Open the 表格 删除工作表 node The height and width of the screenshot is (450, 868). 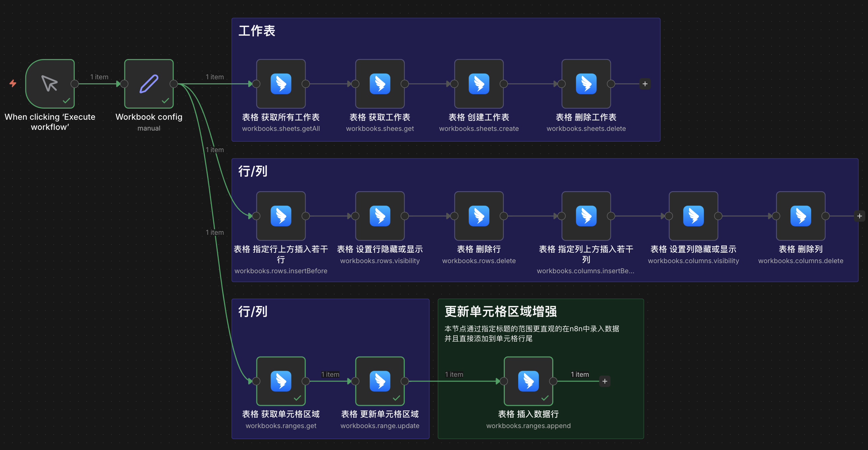586,84
